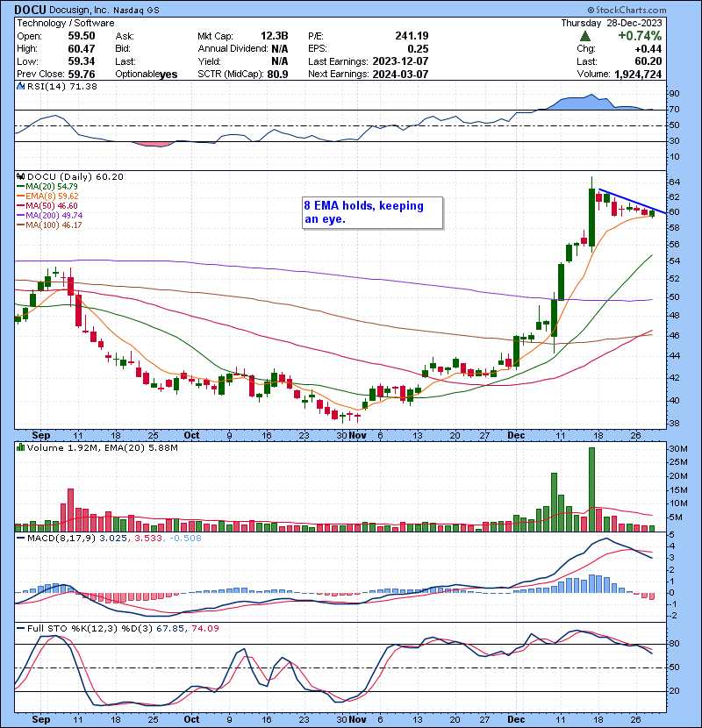Screen dimensions: 702x728
Task: Click the RSI indicator icon beside RSI(14)
Action: [20, 86]
